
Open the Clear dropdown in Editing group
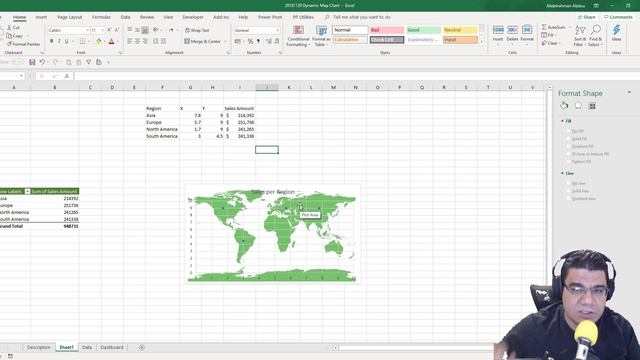[559, 43]
